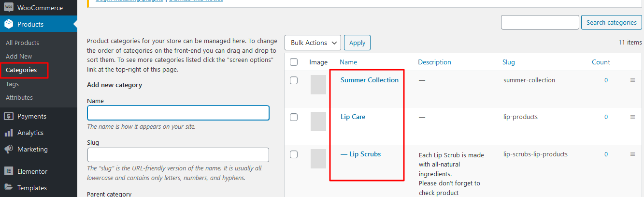The width and height of the screenshot is (644, 197).
Task: Open the Lip Care category link
Action: (x=353, y=117)
